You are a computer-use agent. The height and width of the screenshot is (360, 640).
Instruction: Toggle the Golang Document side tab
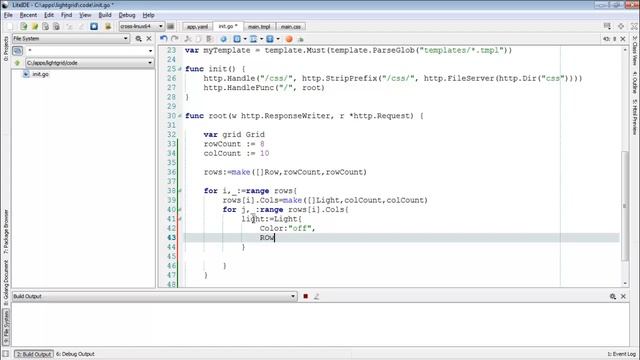(6, 282)
